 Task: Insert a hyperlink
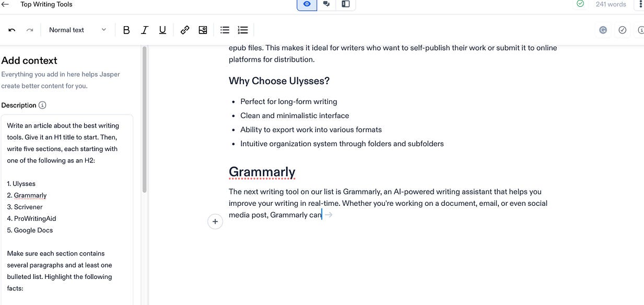(x=185, y=30)
